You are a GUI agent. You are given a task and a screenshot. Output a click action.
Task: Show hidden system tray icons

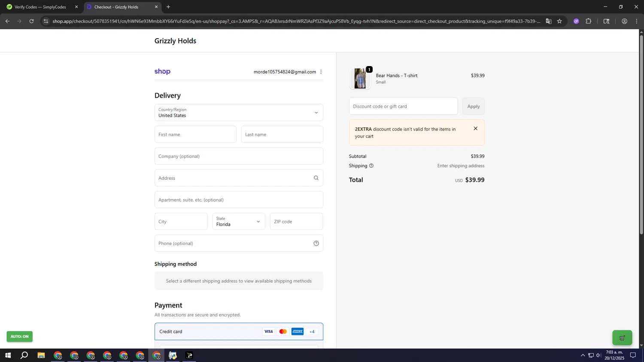coord(583,355)
